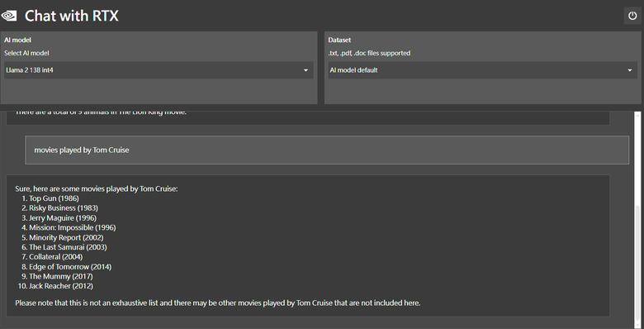Click the NVIDIA logo icon
644x329 pixels.
click(9, 16)
